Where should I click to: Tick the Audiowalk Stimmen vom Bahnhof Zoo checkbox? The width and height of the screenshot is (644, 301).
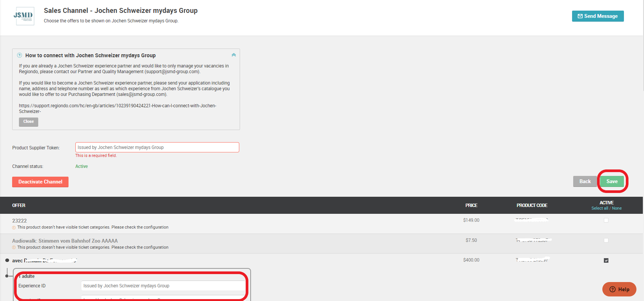pos(606,240)
